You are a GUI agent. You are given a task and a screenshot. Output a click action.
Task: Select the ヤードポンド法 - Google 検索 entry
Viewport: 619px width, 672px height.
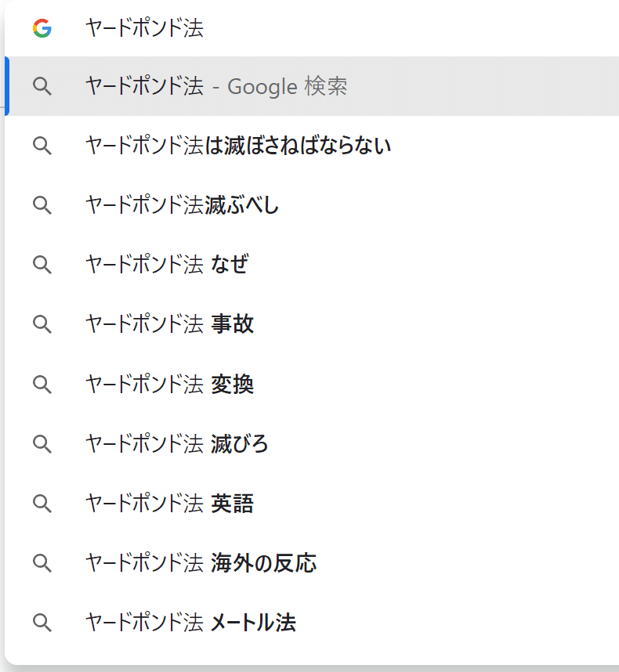[x=216, y=86]
